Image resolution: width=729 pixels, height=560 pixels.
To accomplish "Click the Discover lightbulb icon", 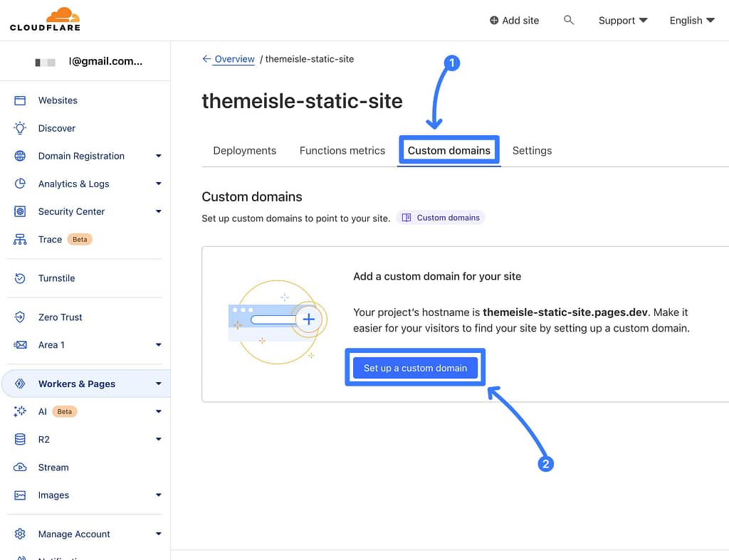I will (20, 128).
